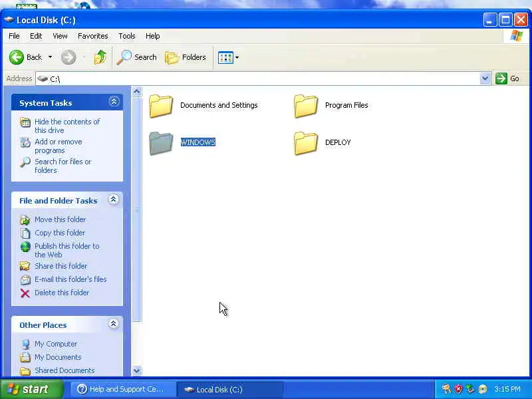The width and height of the screenshot is (532, 399).
Task: Click the Publish globe icon
Action: pyautogui.click(x=25, y=247)
